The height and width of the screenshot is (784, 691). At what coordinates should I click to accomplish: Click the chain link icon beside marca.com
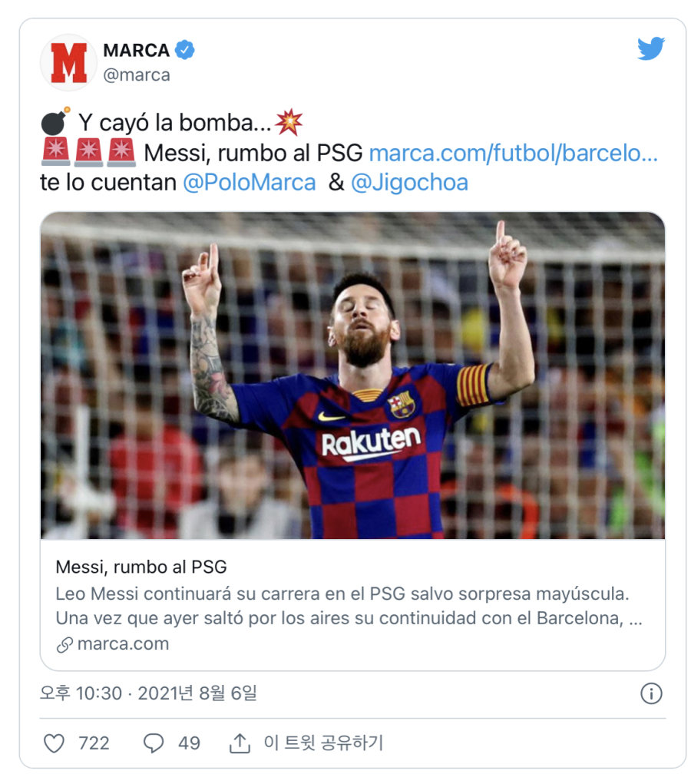[64, 644]
